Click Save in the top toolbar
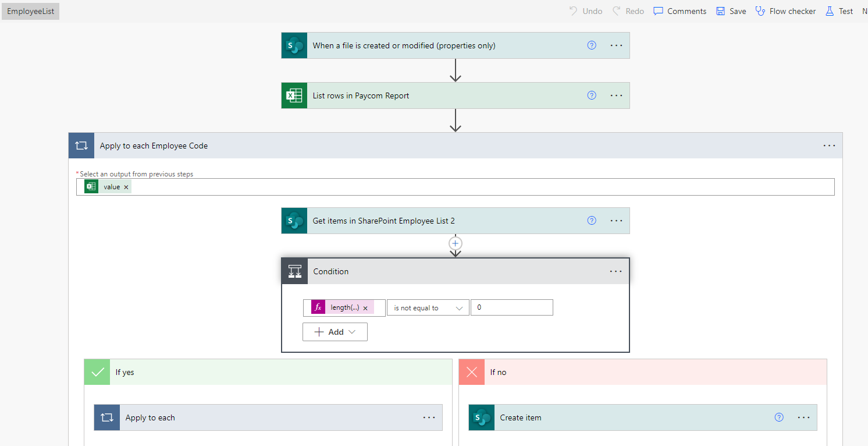The image size is (868, 446). (731, 11)
